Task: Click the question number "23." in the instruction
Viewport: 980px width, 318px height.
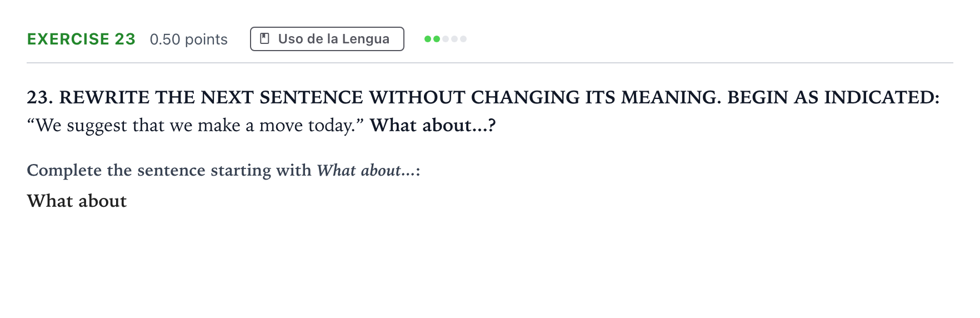Action: pyautogui.click(x=40, y=97)
